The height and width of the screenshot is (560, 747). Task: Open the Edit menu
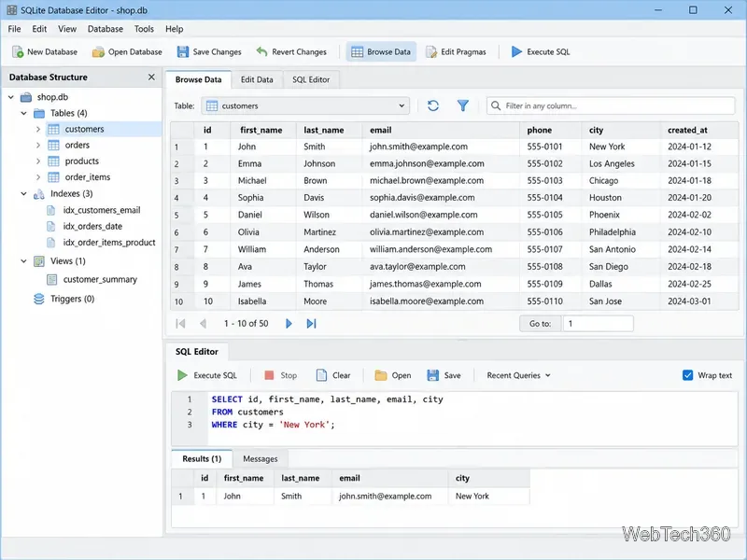pos(39,29)
